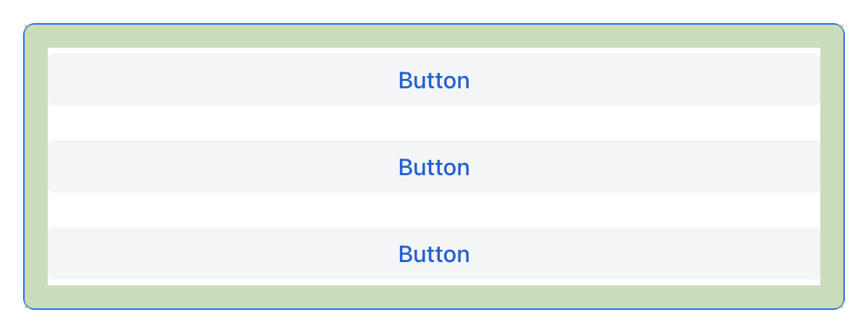Click the white gap between second and third buttons

[434, 210]
